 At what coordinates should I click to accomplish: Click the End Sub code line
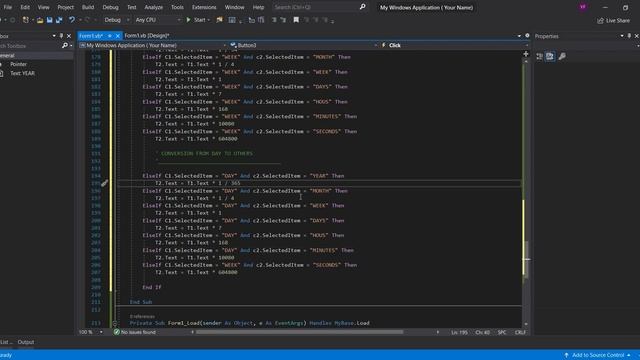(x=141, y=302)
